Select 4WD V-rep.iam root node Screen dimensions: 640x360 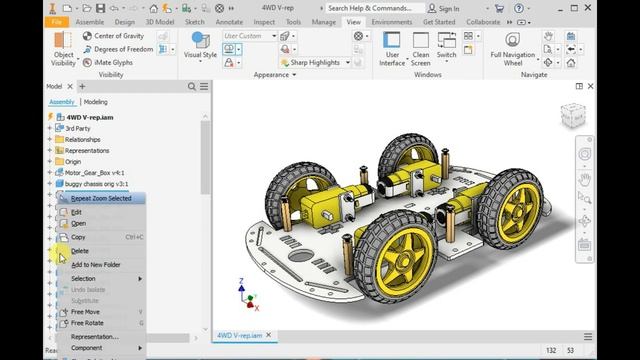(90, 117)
